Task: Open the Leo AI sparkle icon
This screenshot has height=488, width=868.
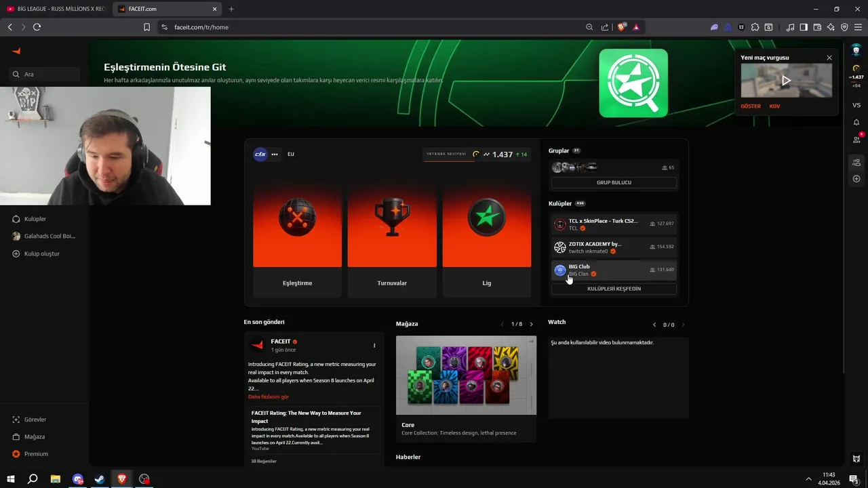Action: [831, 27]
